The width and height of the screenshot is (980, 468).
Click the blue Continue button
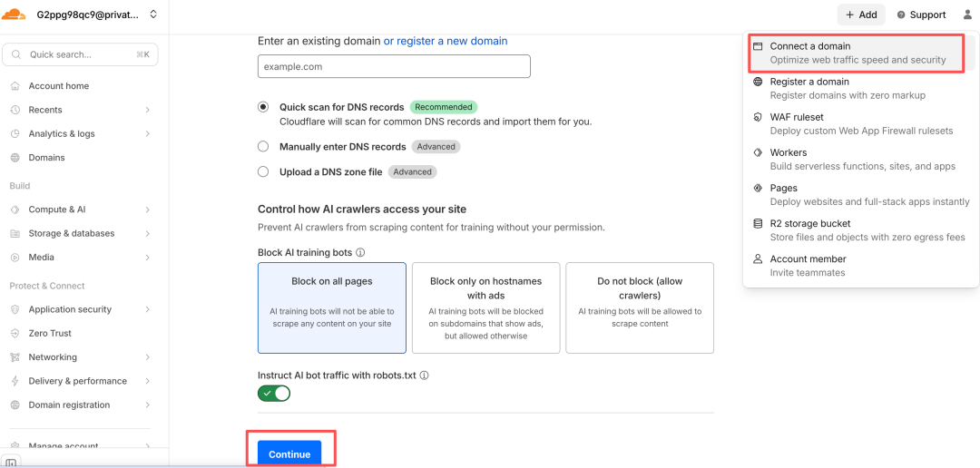[x=289, y=453]
